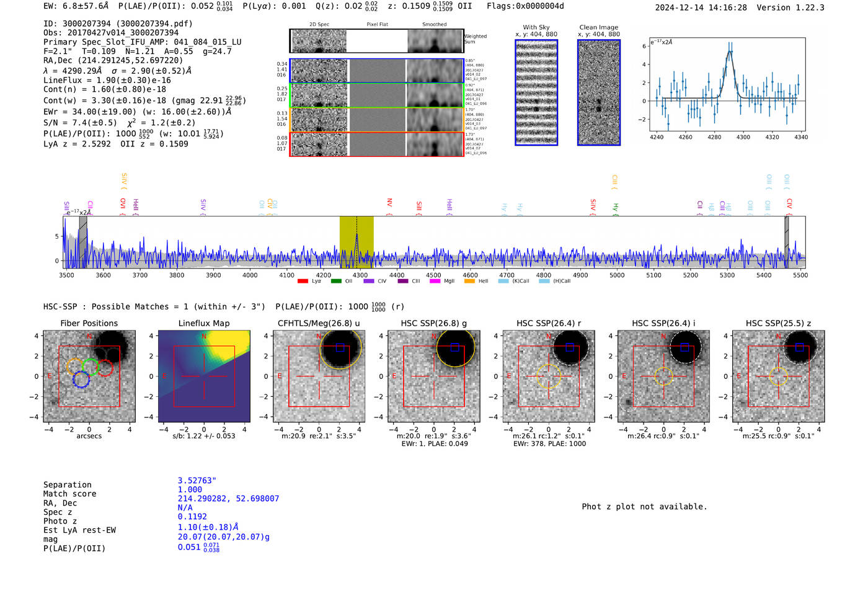Click the Gaussian fit peak in line plot
Viewport: 868px width, 591px height.
730,52
